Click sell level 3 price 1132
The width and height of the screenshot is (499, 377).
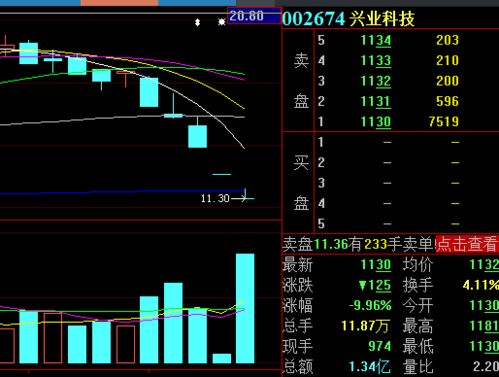pos(376,81)
